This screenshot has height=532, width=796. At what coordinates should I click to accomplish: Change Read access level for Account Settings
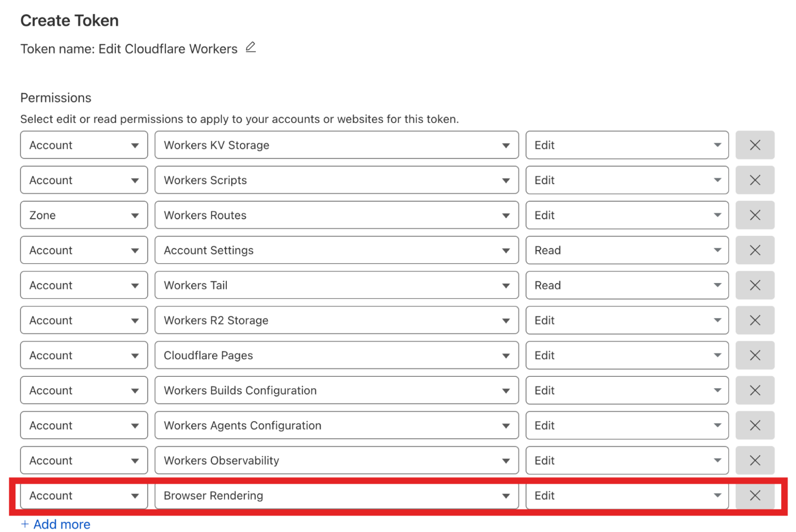coord(627,250)
